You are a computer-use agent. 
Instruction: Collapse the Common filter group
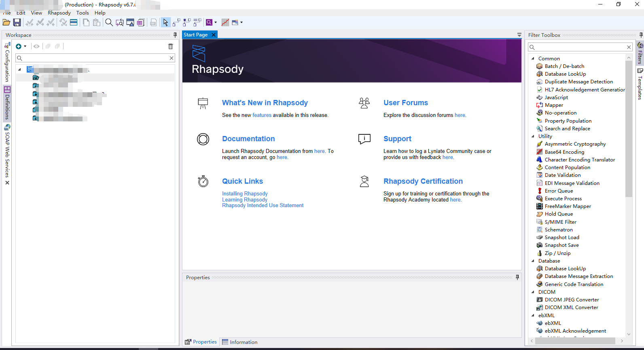pyautogui.click(x=533, y=59)
